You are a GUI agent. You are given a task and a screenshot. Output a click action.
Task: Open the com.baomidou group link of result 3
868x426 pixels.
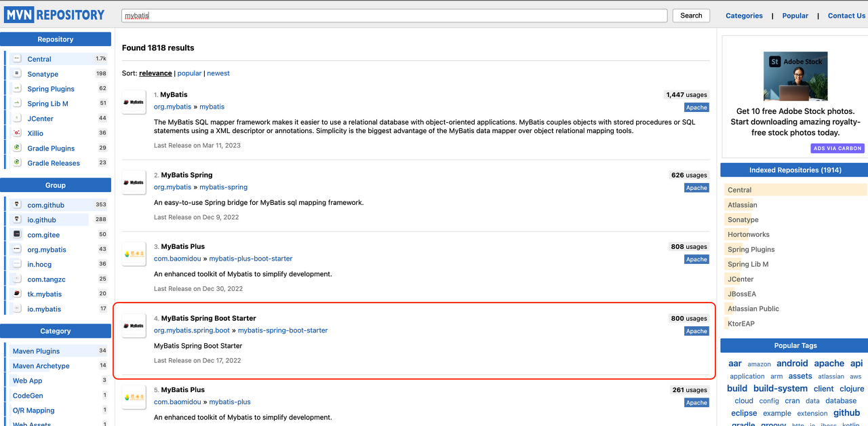(178, 258)
